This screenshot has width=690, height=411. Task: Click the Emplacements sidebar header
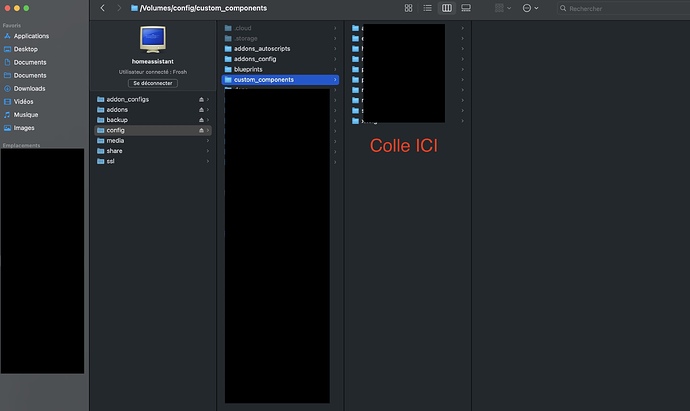[x=21, y=145]
